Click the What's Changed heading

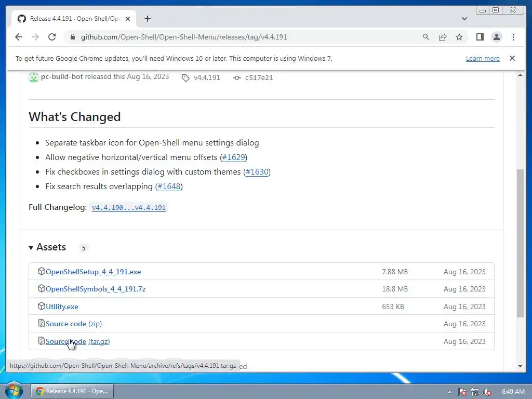click(75, 117)
